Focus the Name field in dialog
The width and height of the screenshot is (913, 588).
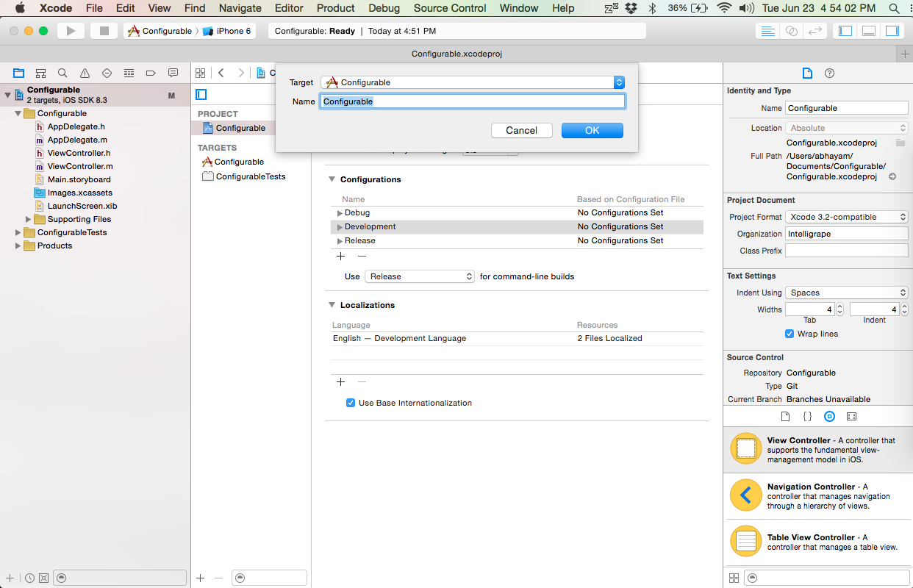(x=473, y=101)
